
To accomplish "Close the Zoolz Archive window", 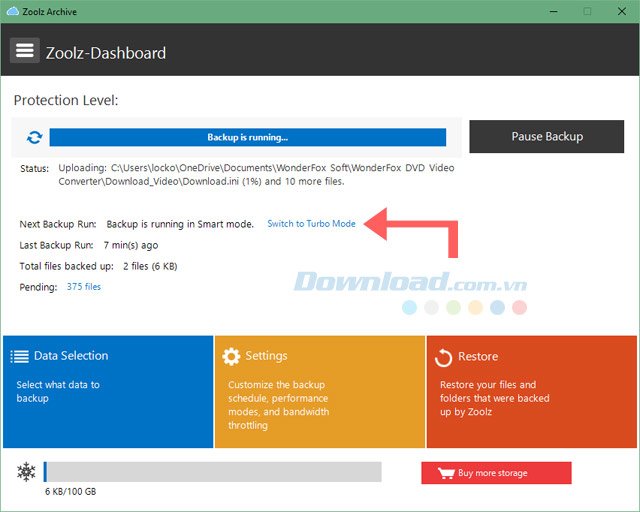I will point(622,11).
